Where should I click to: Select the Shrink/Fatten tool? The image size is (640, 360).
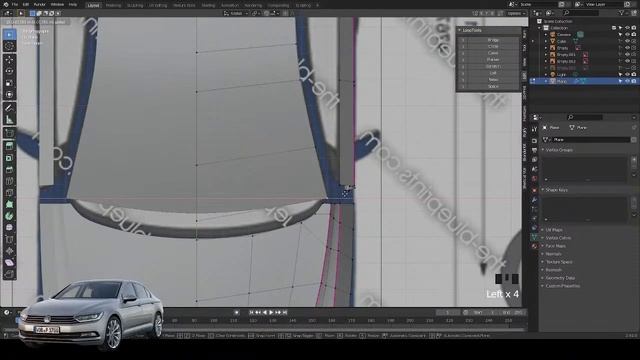coord(9,251)
